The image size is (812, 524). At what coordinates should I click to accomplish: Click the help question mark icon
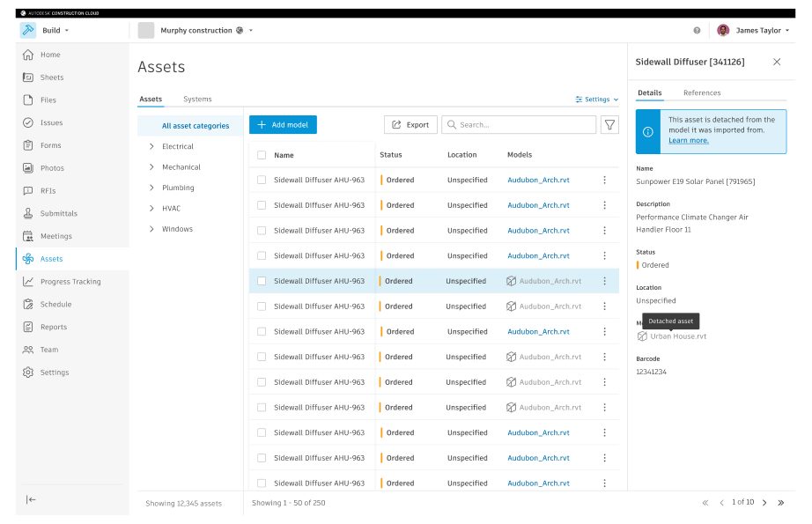pyautogui.click(x=697, y=30)
